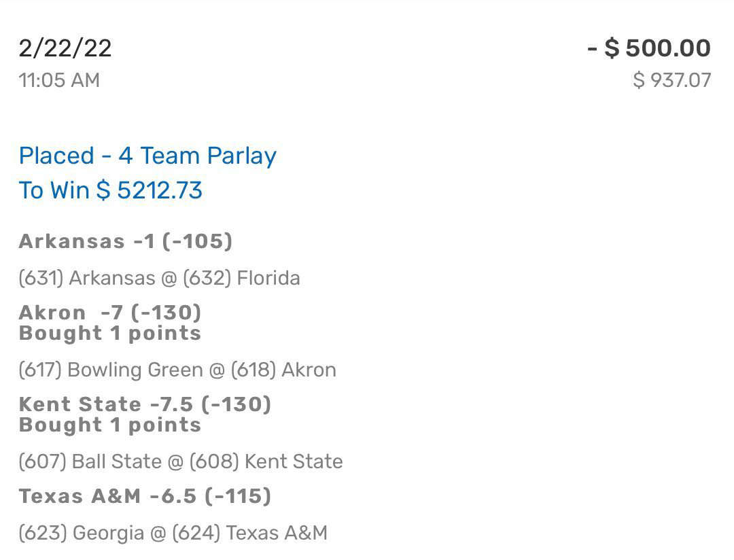Click the $ 937.07 balance amount

(x=671, y=80)
